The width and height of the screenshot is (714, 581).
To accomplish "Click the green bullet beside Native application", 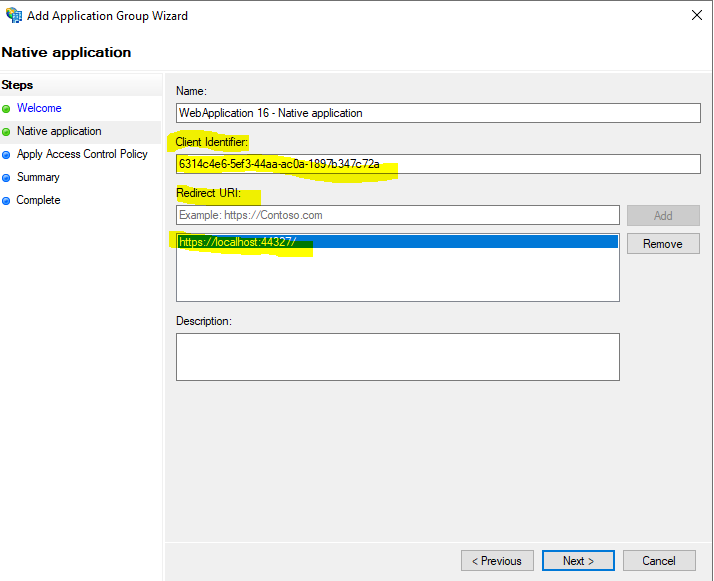I will click(6, 132).
